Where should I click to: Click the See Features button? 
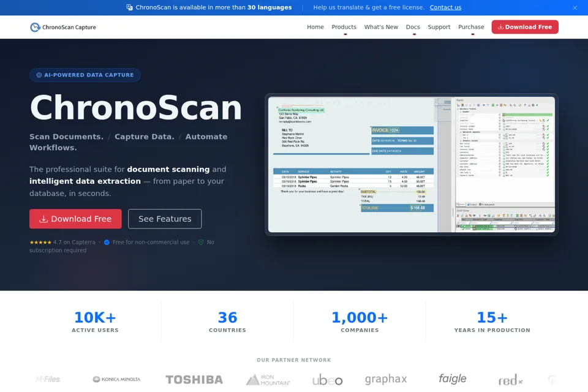click(x=165, y=219)
